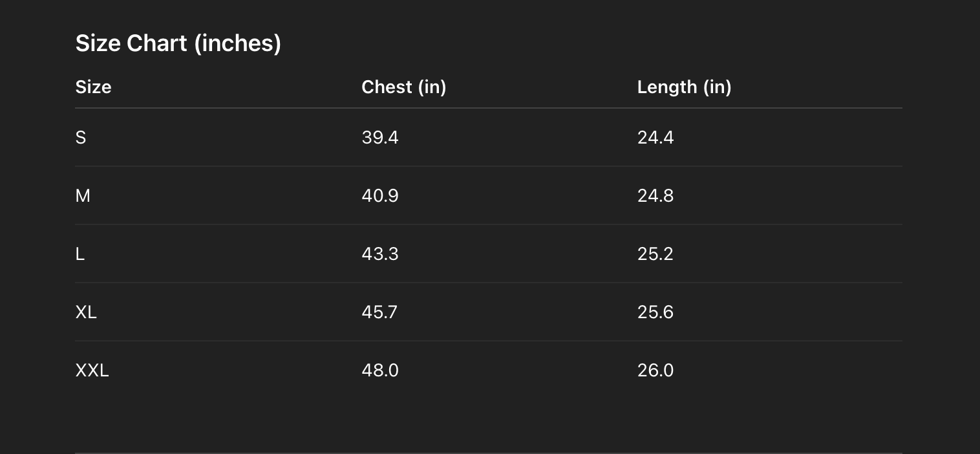The height and width of the screenshot is (454, 980).
Task: Click the Chest (in) column header
Action: pyautogui.click(x=404, y=87)
